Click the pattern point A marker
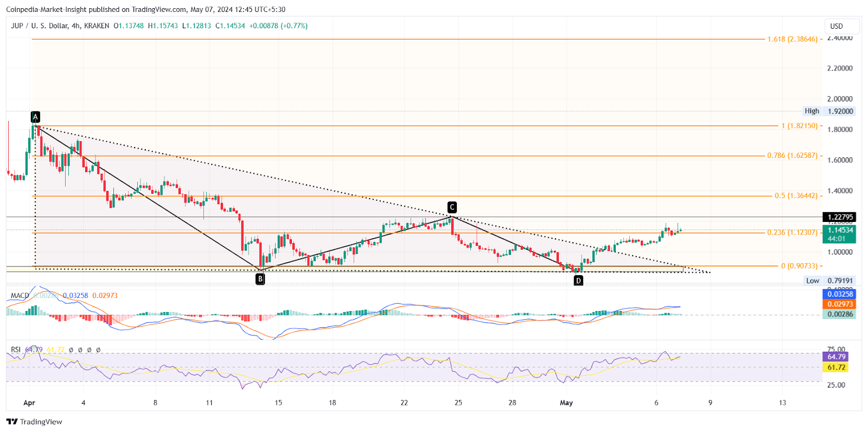Screen dimensions: 868x432 coord(35,117)
